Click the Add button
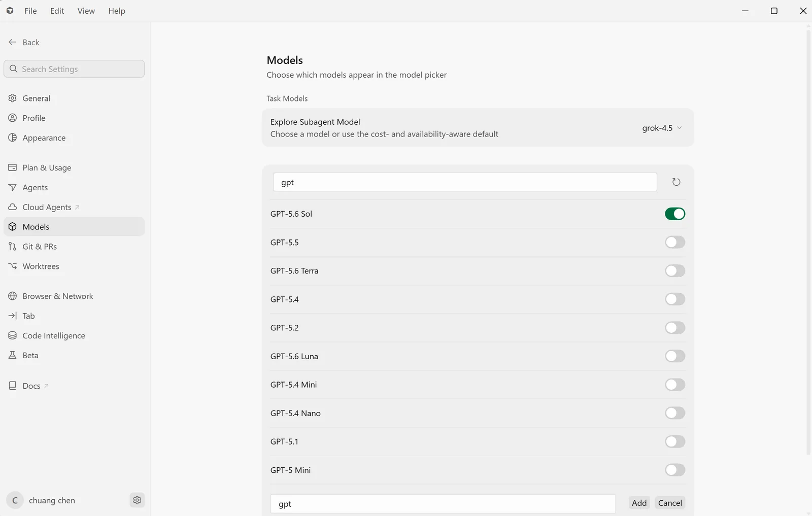This screenshot has height=516, width=812. coord(639,503)
